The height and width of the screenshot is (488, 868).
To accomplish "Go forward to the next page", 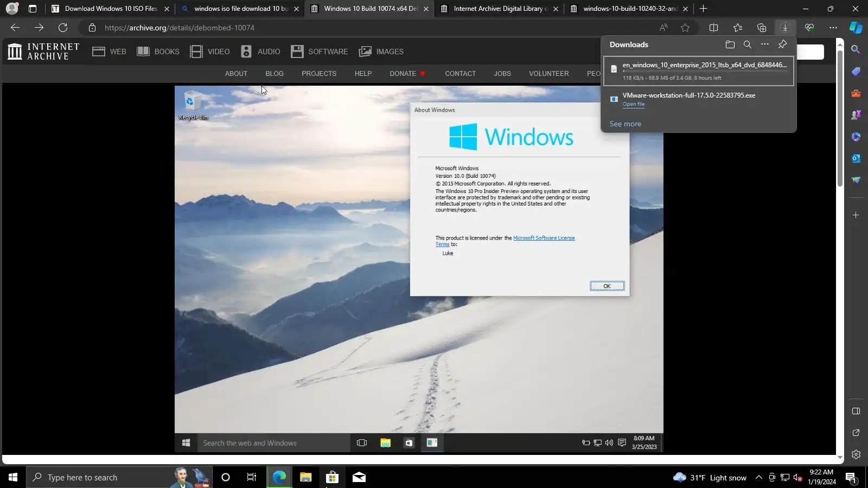I will click(x=39, y=28).
